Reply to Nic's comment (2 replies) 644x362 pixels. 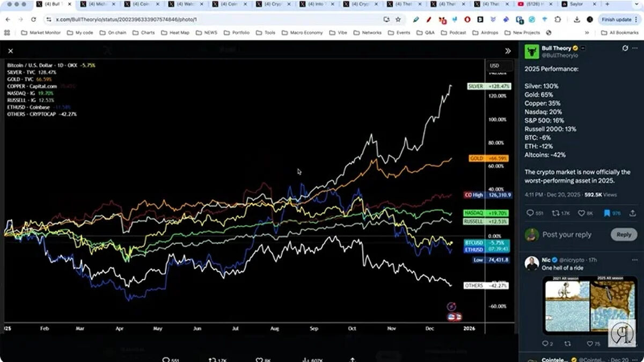(x=547, y=344)
